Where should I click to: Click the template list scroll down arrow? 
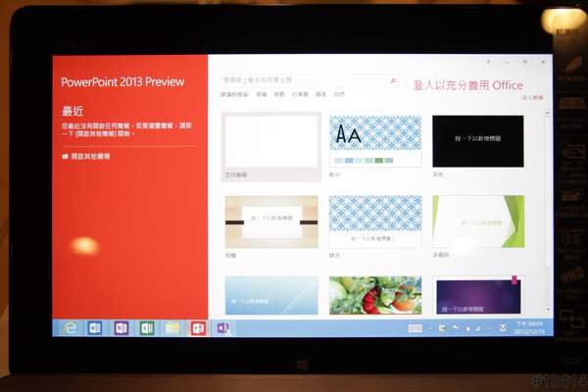coord(548,310)
